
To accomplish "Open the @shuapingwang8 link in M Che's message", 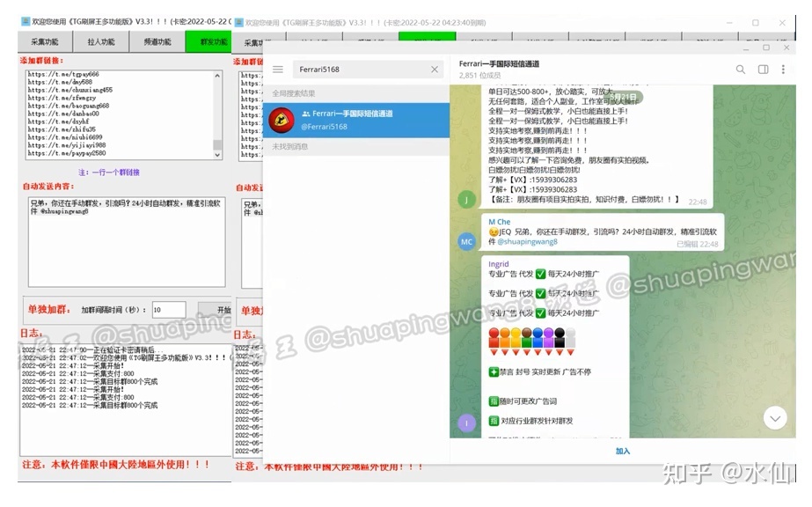I will pos(527,242).
